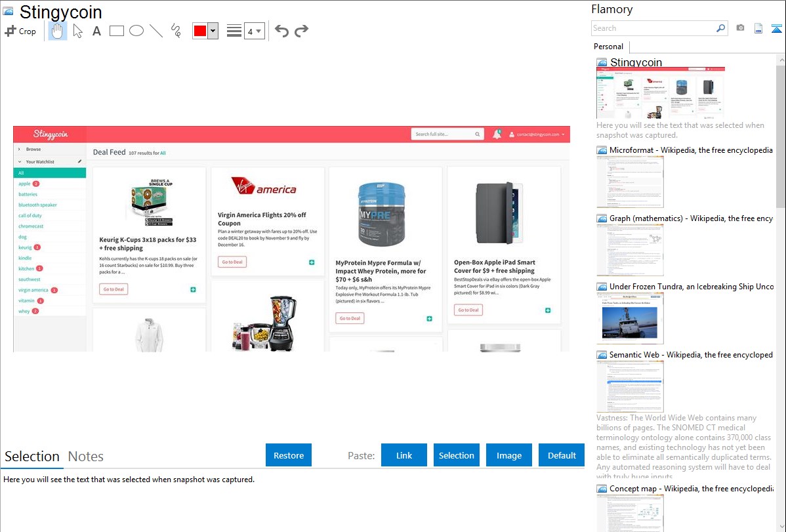Click Go to Deal on Keurig K-Cups card
This screenshot has height=532, width=786.
[114, 289]
